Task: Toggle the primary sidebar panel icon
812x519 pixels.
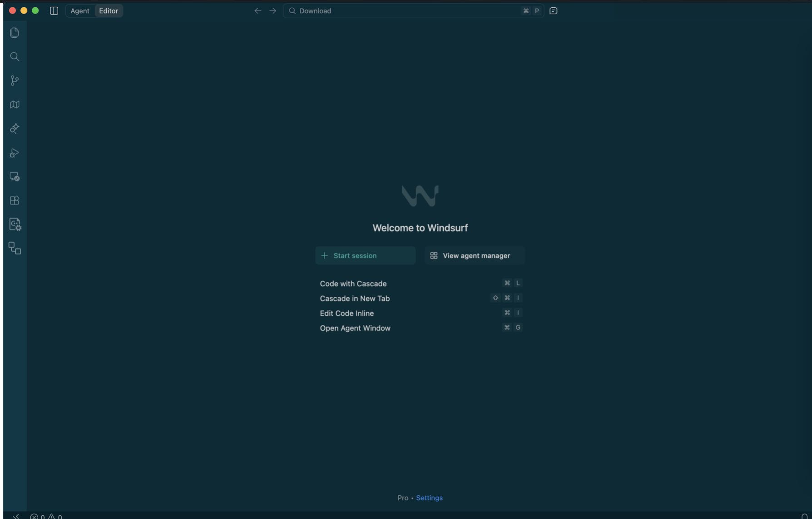Action: (54, 11)
